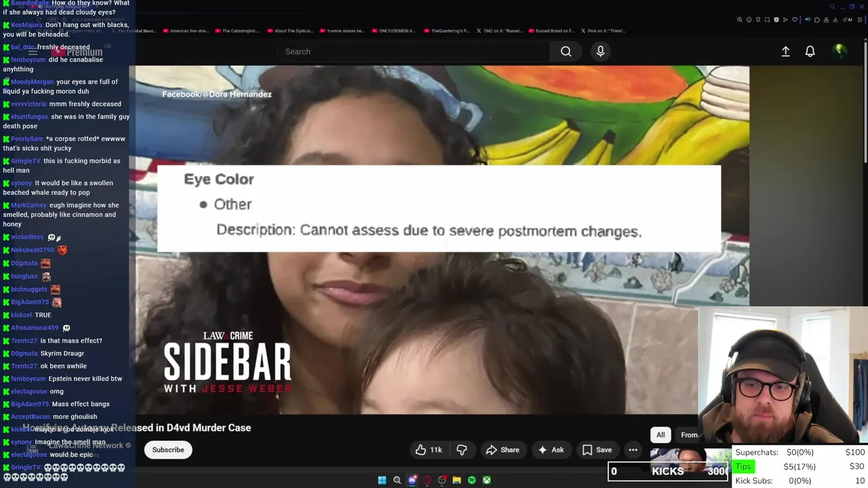Click the KICKS counter bar overlay
Screen dimensions: 868x488
(x=668, y=471)
